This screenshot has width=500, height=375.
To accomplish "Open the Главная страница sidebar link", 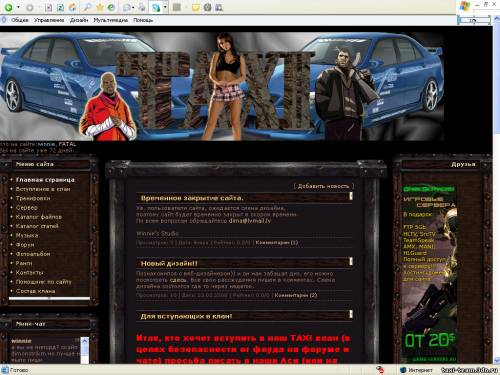I will (45, 180).
